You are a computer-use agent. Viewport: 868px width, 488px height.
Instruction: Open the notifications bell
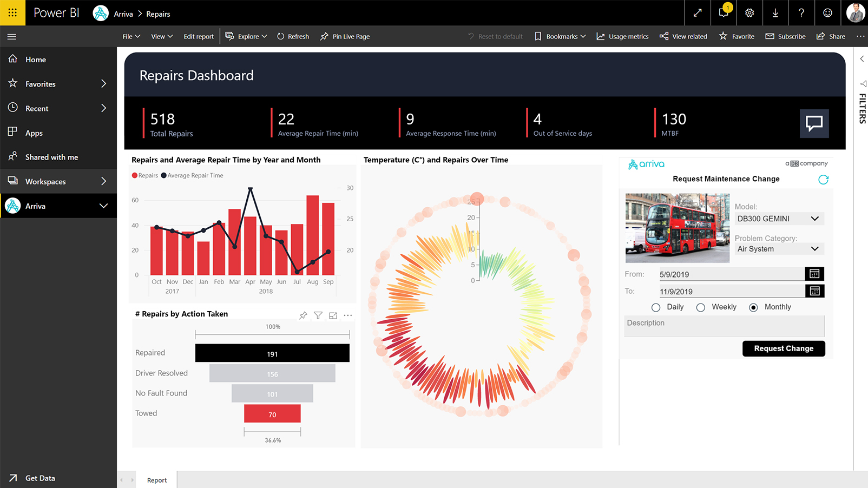tap(724, 12)
